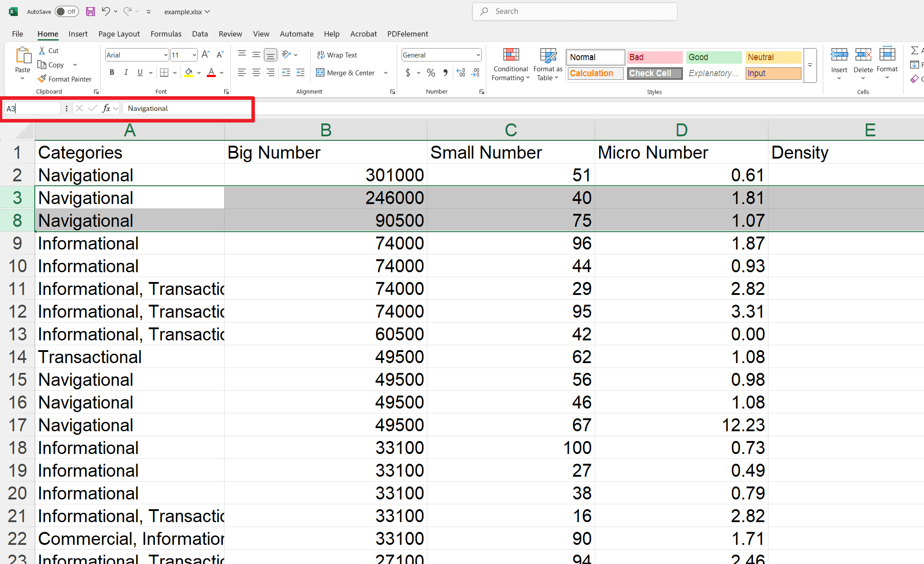The width and height of the screenshot is (924, 564).
Task: Apply Underline formatting
Action: click(x=140, y=72)
